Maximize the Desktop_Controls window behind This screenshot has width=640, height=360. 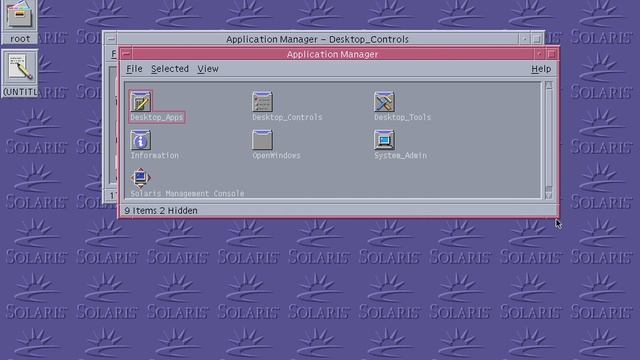(x=537, y=39)
